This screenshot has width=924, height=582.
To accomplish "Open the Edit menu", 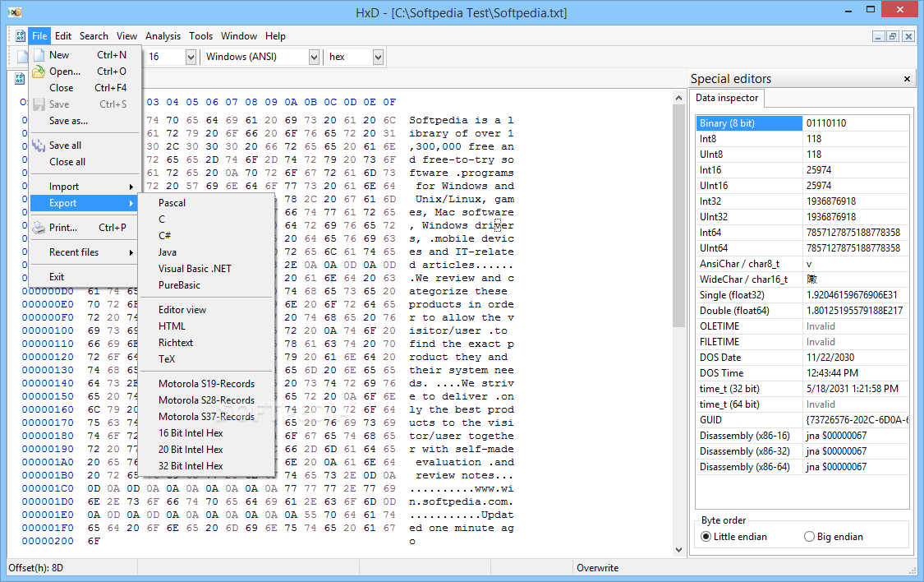I will click(x=63, y=36).
